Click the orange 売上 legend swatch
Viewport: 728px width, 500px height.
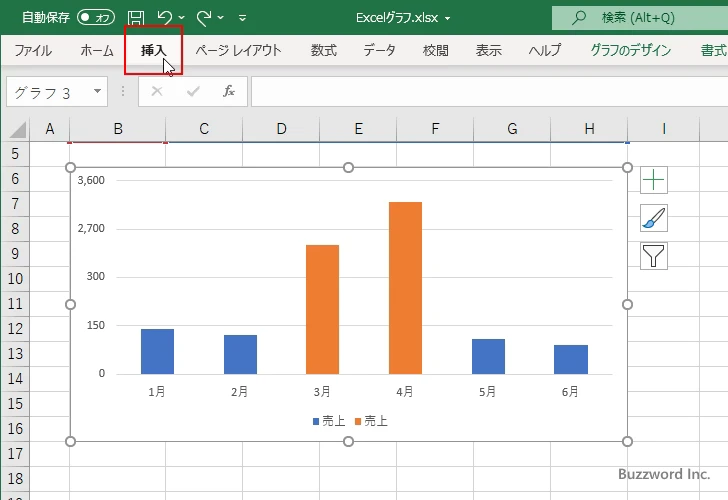pos(358,422)
